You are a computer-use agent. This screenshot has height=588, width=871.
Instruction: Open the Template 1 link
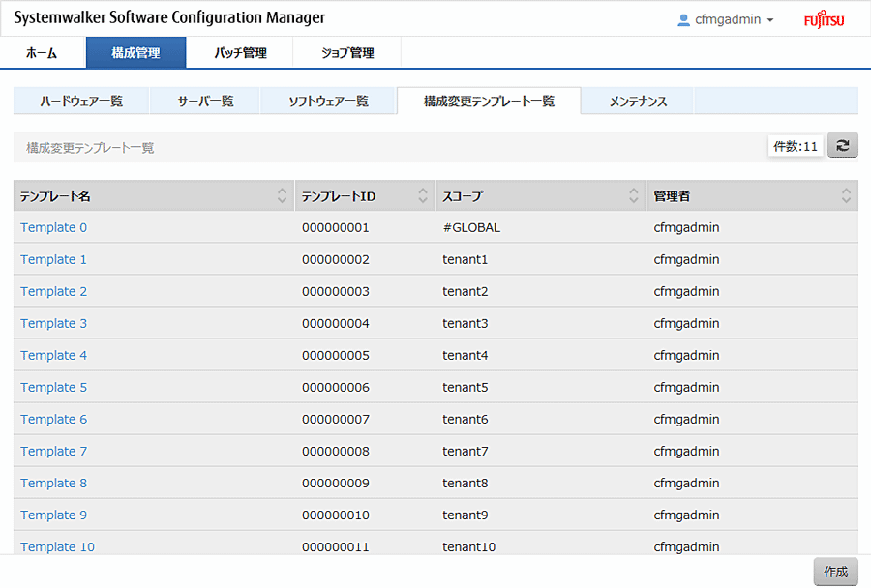pyautogui.click(x=54, y=259)
